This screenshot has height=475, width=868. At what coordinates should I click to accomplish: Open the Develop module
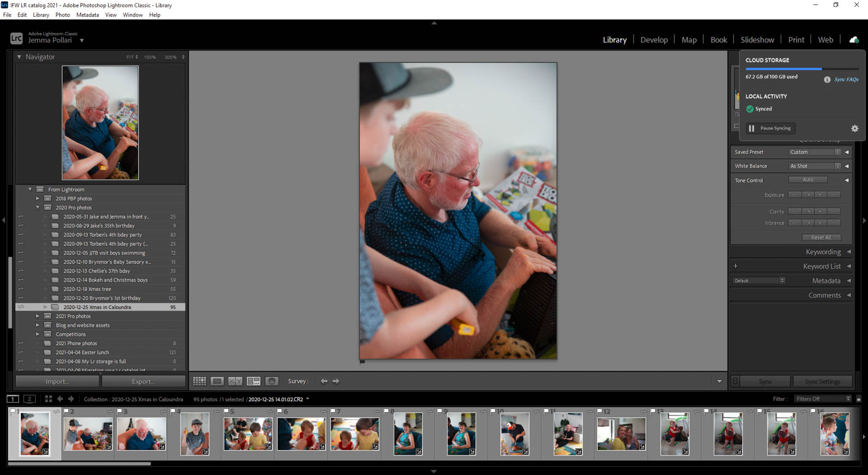[654, 40]
